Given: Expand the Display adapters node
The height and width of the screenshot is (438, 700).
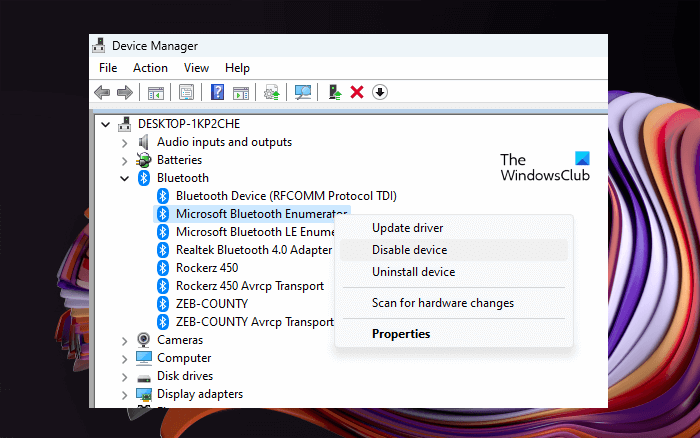Looking at the screenshot, I should pos(125,395).
